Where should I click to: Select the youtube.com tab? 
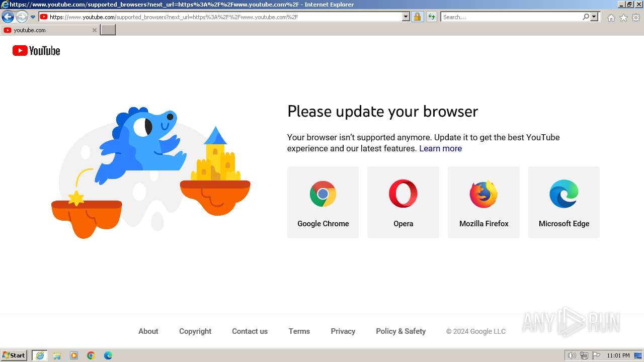(49, 30)
